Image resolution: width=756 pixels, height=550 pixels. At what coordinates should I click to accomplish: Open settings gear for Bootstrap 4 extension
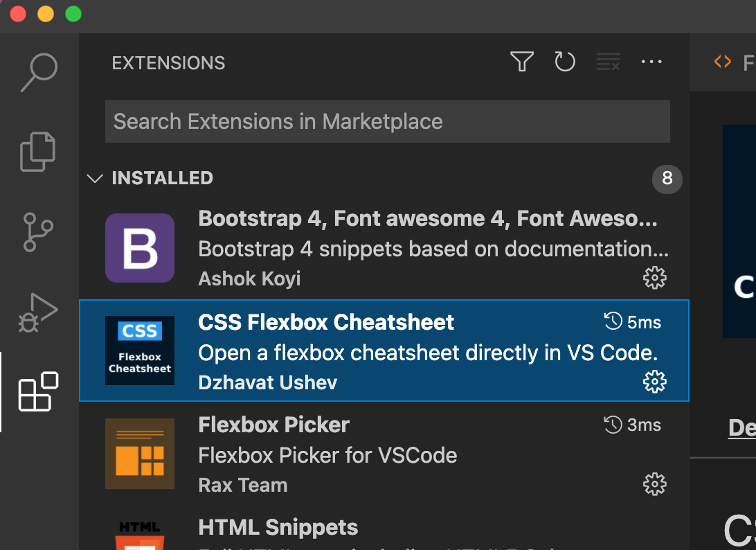(654, 278)
